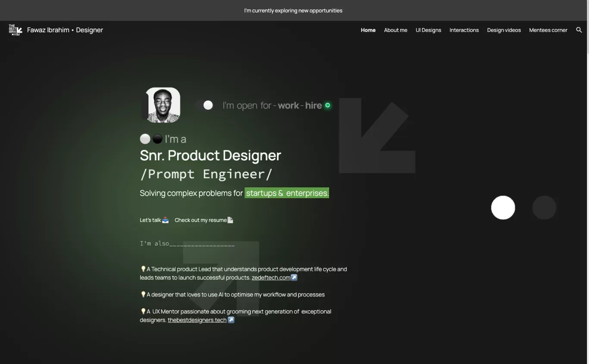
Task: Visit Mentees corner
Action: pos(548,30)
